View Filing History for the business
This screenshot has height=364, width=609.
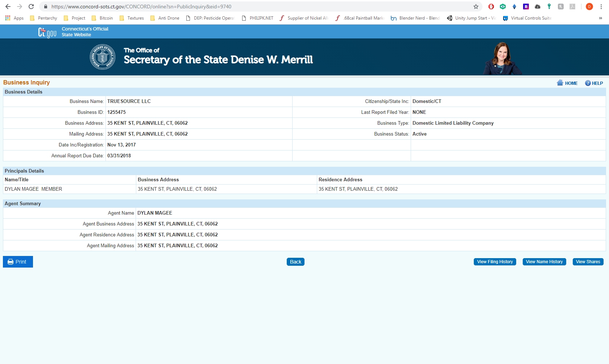point(495,262)
